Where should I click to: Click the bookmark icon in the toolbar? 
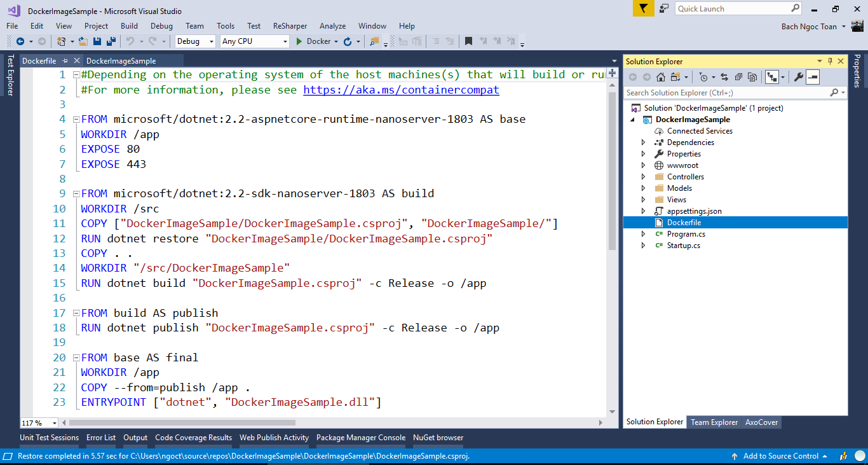(468, 41)
